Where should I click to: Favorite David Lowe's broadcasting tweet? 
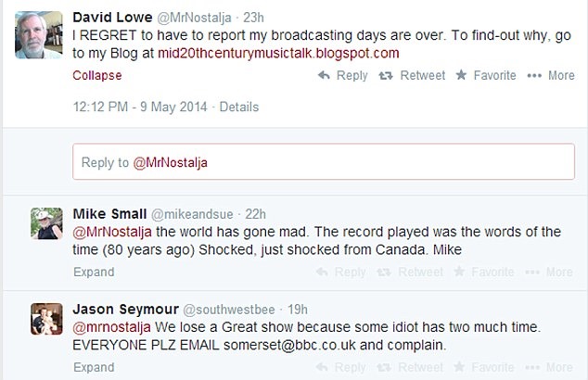coord(485,76)
